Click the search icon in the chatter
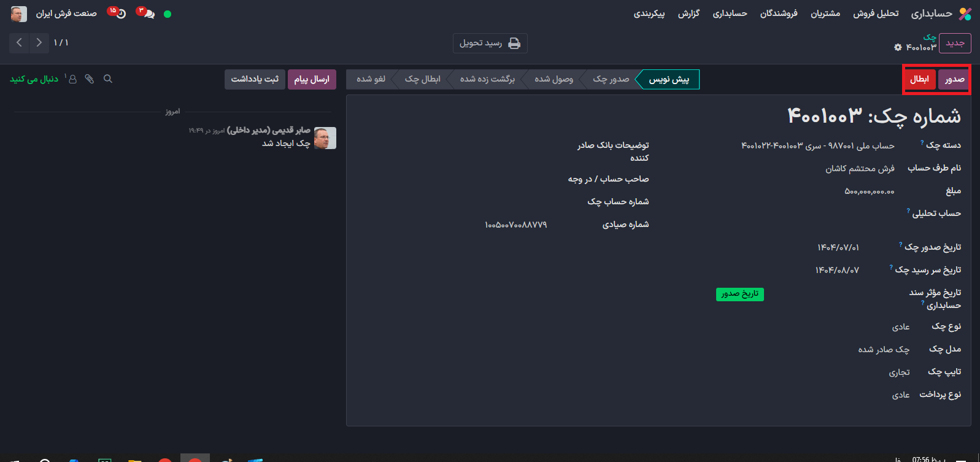980x462 pixels. 108,79
